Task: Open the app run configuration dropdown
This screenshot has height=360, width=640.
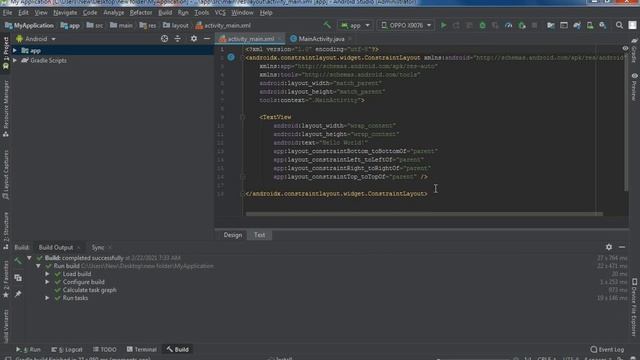Action: 355,25
